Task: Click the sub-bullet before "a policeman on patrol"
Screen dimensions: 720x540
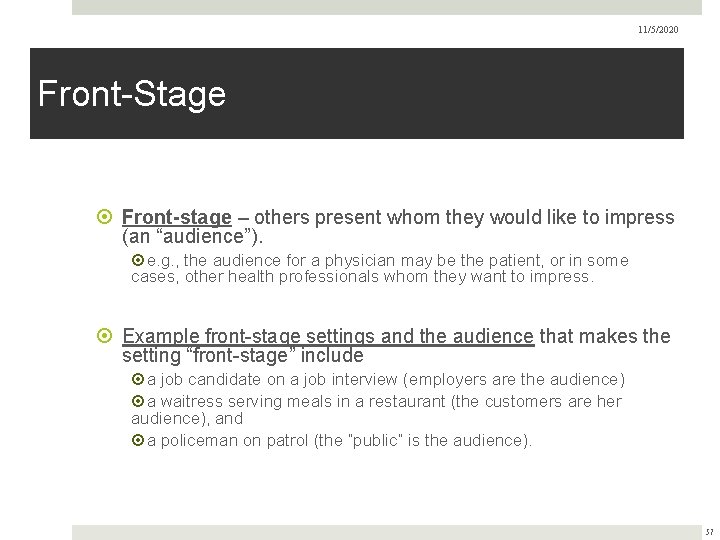Action: 138,440
